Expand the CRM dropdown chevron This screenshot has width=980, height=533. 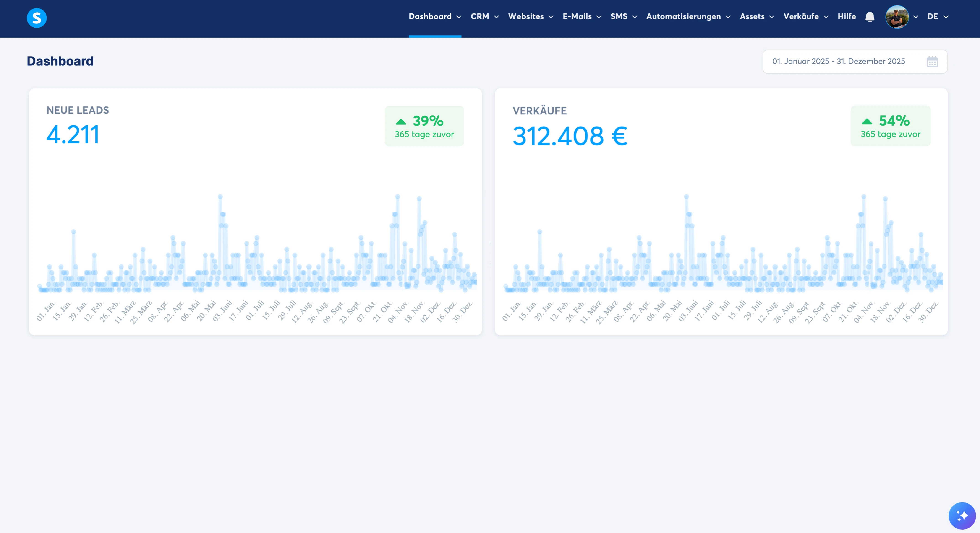click(x=496, y=17)
